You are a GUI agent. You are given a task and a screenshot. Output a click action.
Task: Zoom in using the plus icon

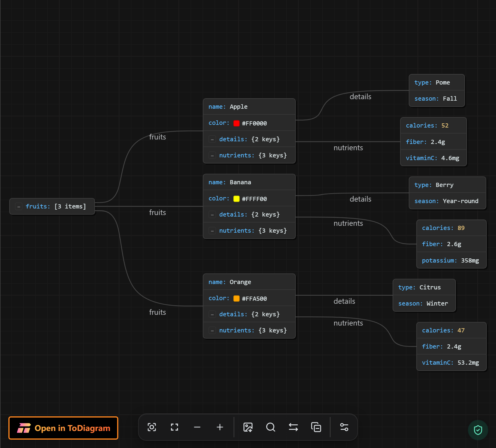220,427
